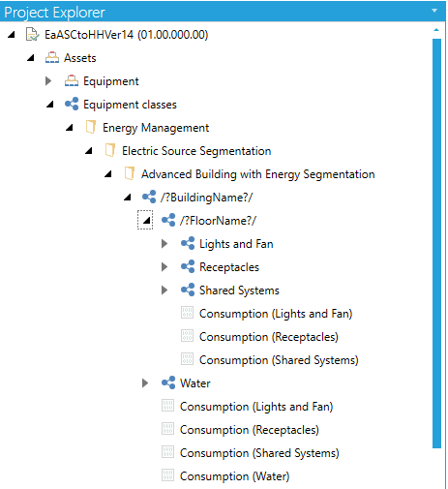Collapse the /?FloorName?/ node

(147, 221)
